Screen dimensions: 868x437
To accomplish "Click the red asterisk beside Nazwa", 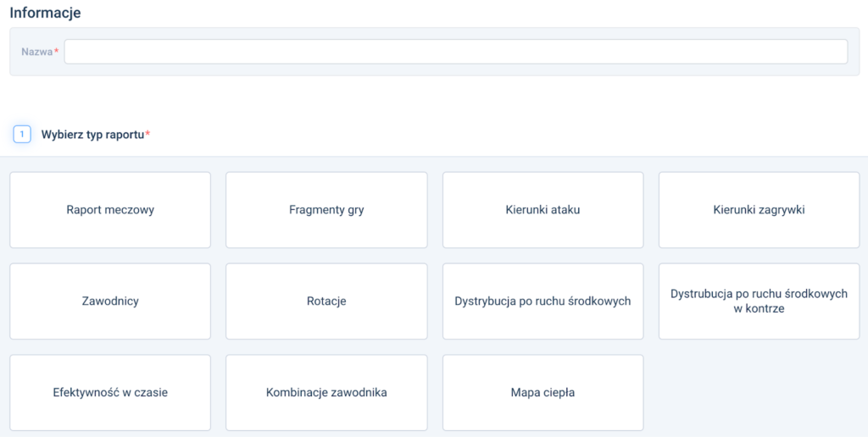I will pyautogui.click(x=57, y=52).
